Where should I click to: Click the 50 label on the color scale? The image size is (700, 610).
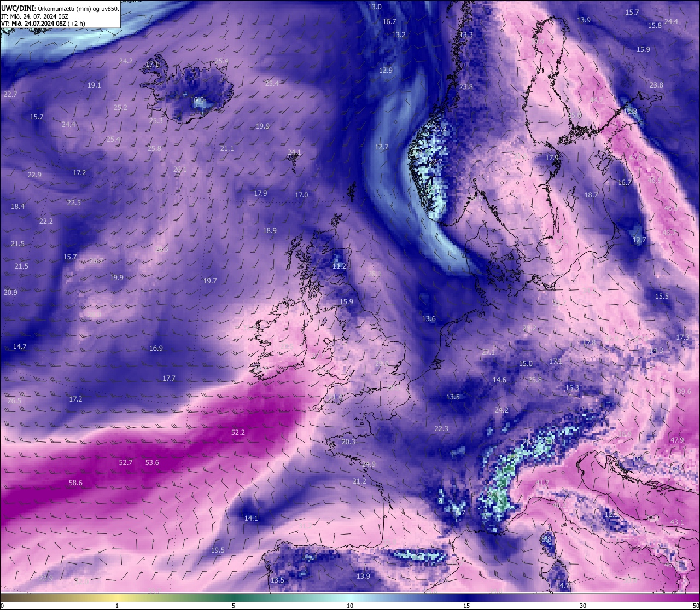(x=695, y=606)
